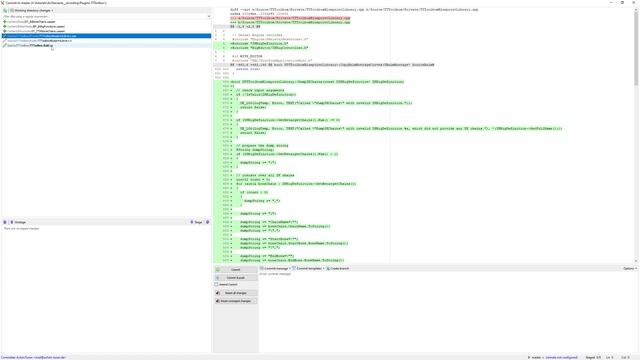Click the Unstage button
The width and height of the screenshot is (640, 360).
click(x=18, y=222)
